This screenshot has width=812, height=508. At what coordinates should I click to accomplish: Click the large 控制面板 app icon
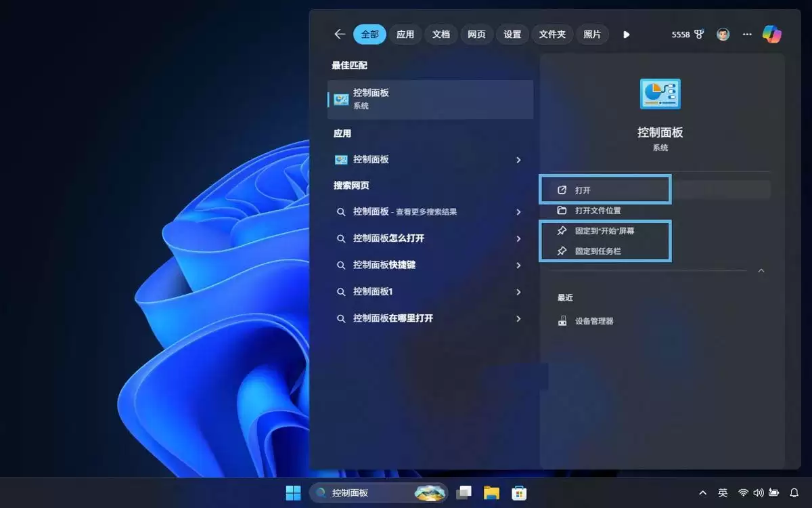click(x=660, y=93)
